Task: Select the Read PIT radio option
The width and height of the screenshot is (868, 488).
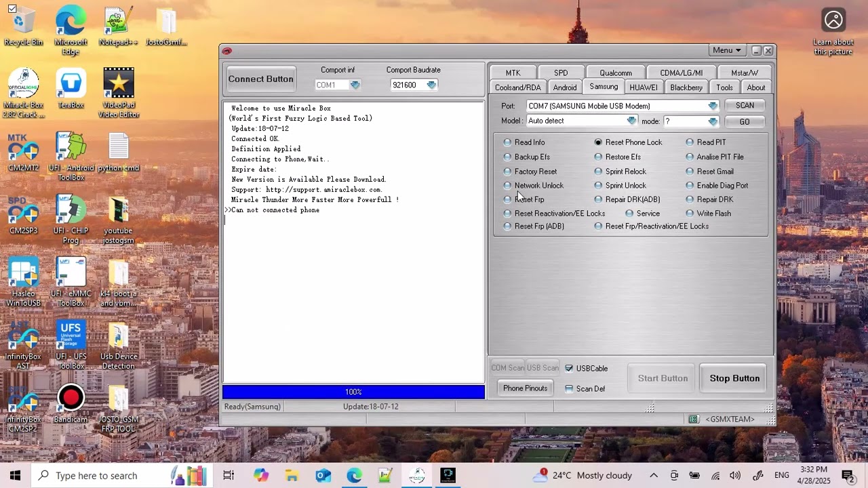Action: (705, 142)
